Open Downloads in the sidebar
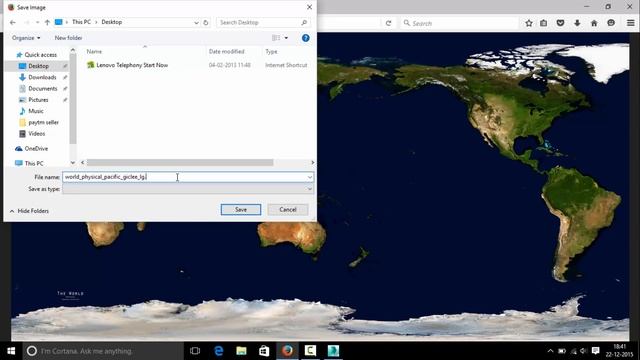Viewport: 640px width, 360px height. click(42, 77)
